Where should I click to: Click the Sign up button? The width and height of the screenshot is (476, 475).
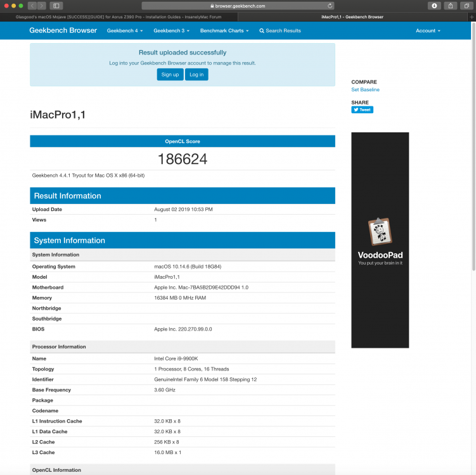point(170,75)
